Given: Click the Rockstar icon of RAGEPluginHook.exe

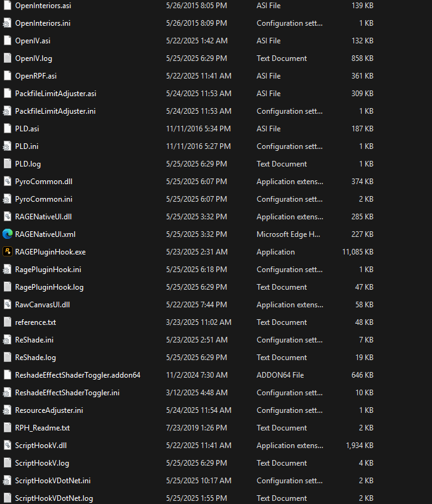Looking at the screenshot, I should (x=7, y=252).
